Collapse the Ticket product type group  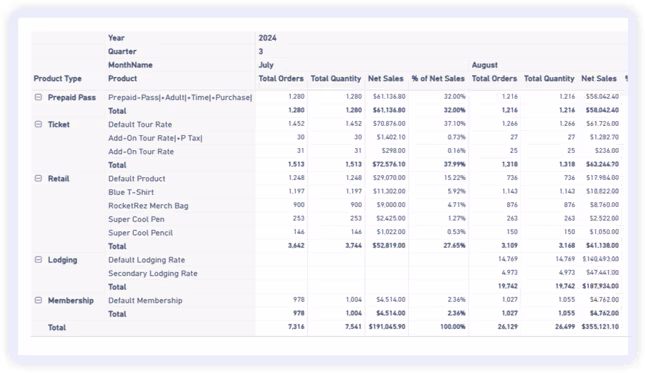(x=38, y=124)
